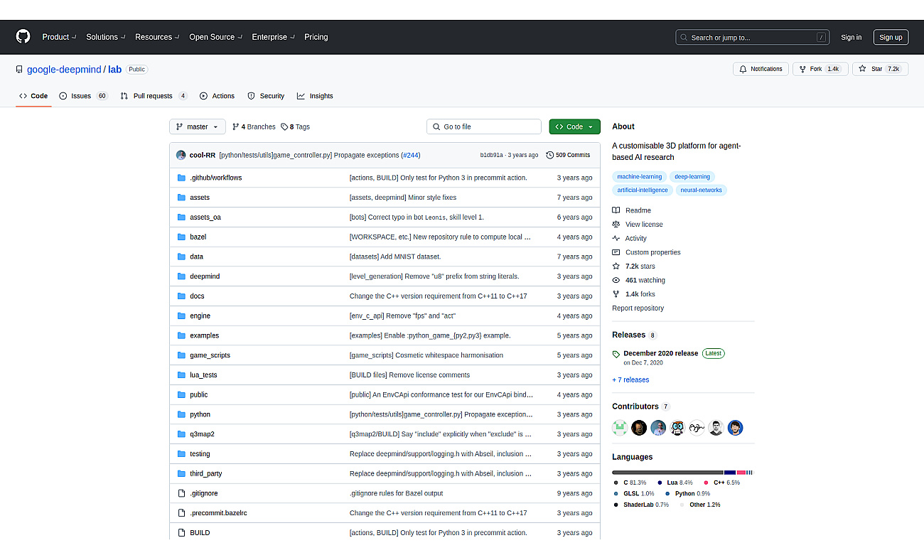The width and height of the screenshot is (924, 560).
Task: Expand the Solutions menu
Action: (106, 37)
